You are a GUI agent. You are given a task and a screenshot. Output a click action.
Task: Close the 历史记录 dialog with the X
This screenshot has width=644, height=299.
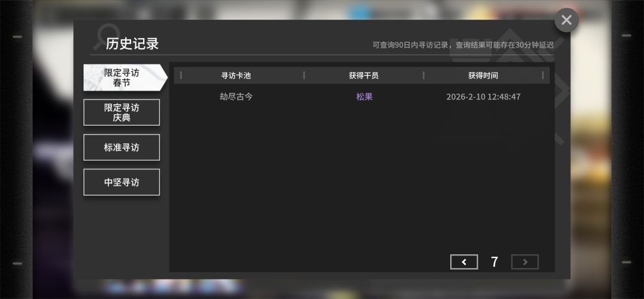coord(566,20)
